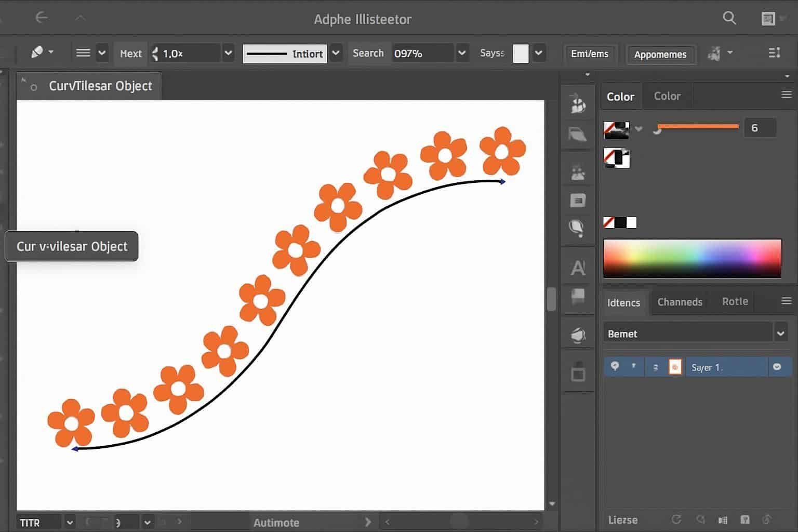Click the search magnifier icon in title bar
Image resolution: width=798 pixels, height=532 pixels.
click(x=729, y=19)
